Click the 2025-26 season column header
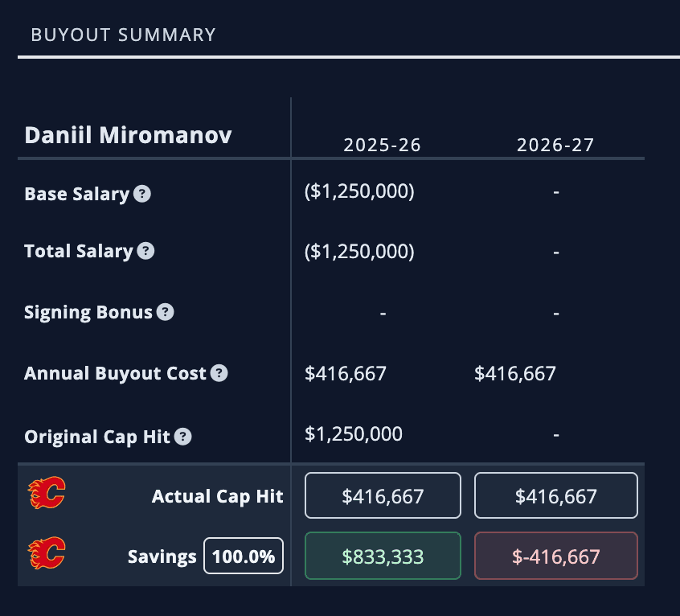680x616 pixels. click(383, 145)
